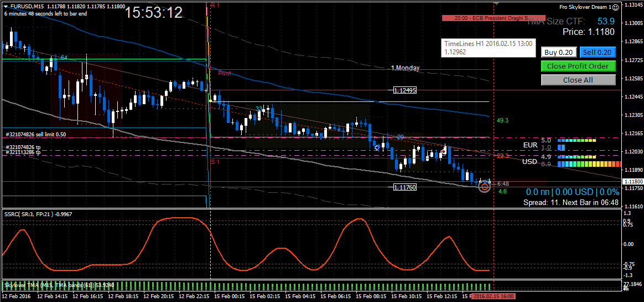The width and height of the screenshot is (644, 302).
Task: Click the green 4.6 value label
Action: pyautogui.click(x=502, y=191)
